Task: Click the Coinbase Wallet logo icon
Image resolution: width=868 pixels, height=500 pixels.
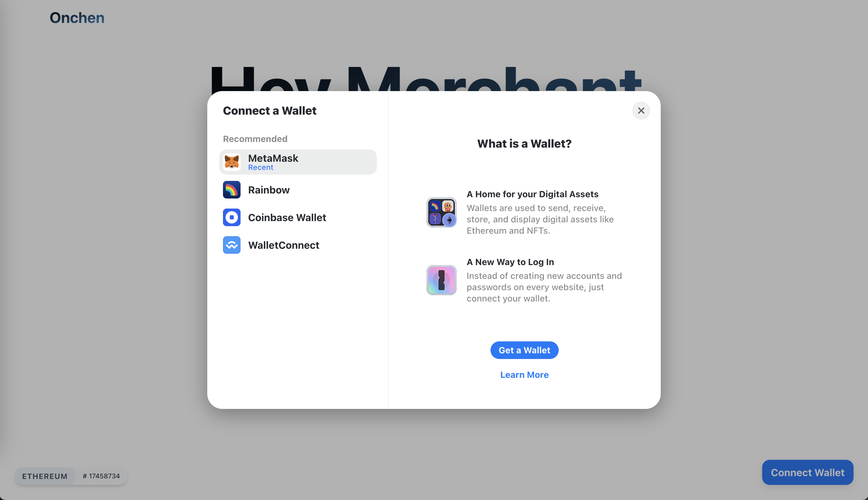Action: (232, 217)
